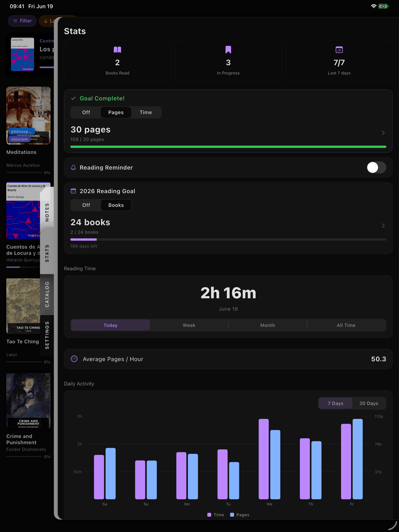Viewport: 399px width, 532px height.
Task: Click the purple Time legend square
Action: [209, 515]
